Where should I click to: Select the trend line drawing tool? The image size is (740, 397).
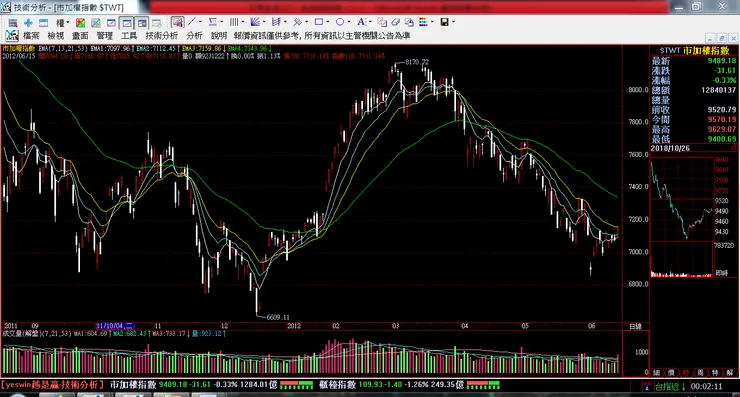(192, 22)
